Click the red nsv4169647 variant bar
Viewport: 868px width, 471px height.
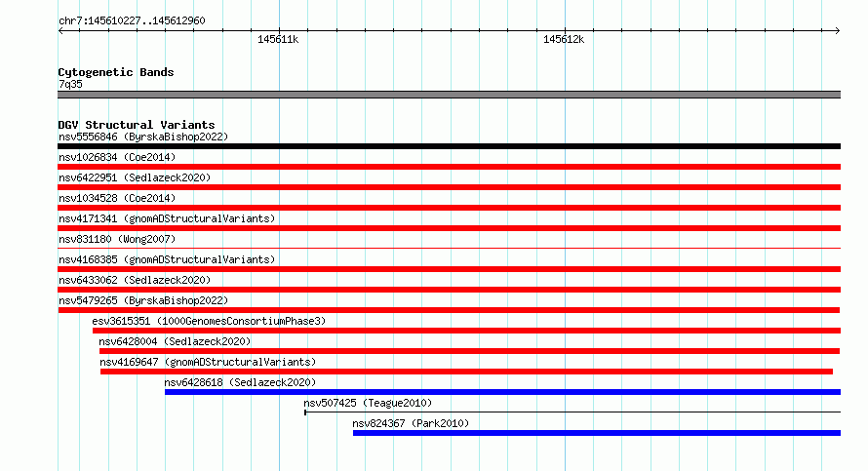[x=466, y=372]
